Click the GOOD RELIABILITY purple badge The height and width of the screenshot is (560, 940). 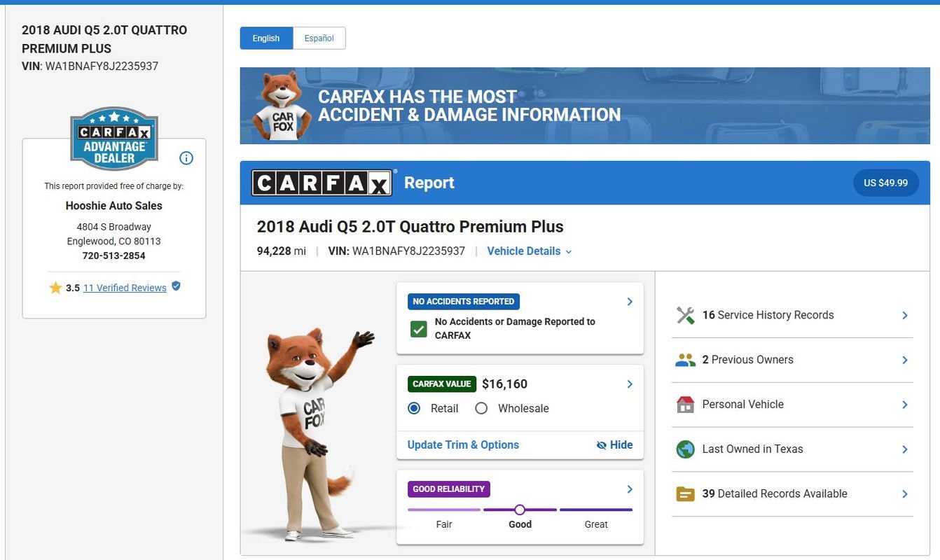[x=448, y=489]
